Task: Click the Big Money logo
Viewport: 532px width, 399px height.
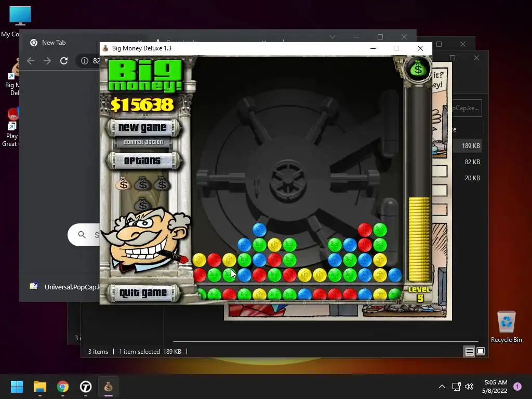Action: pos(145,75)
